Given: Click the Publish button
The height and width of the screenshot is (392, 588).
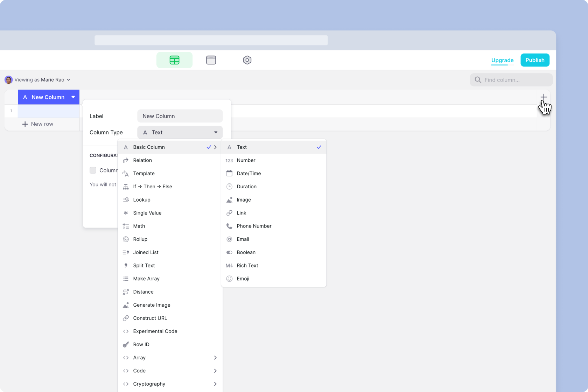Looking at the screenshot, I should click(534, 60).
